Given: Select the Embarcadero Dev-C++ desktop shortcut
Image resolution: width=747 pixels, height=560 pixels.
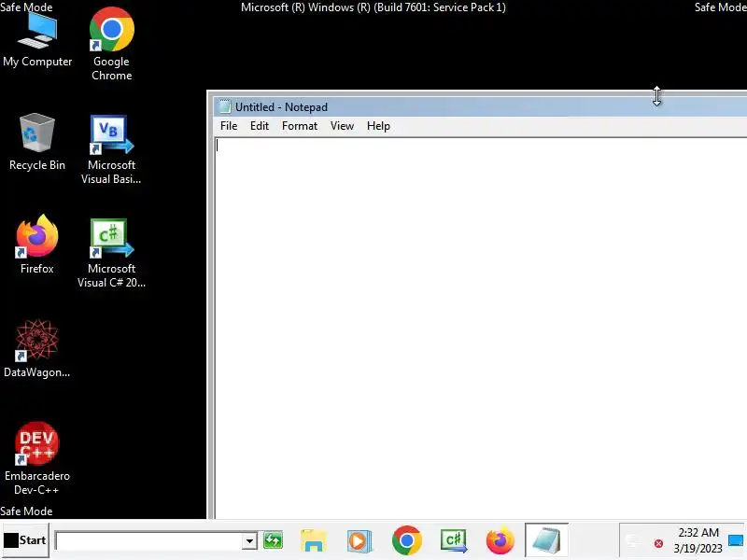Looking at the screenshot, I should tap(37, 458).
